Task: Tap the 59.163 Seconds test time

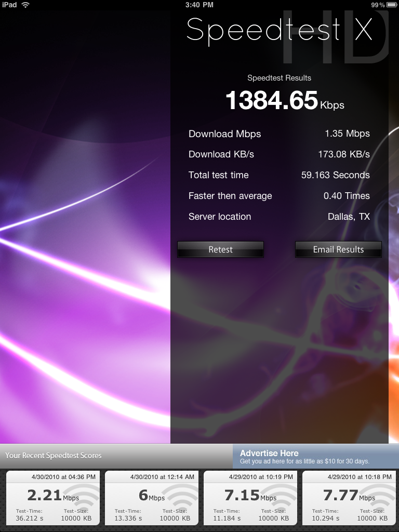Action: pos(335,175)
